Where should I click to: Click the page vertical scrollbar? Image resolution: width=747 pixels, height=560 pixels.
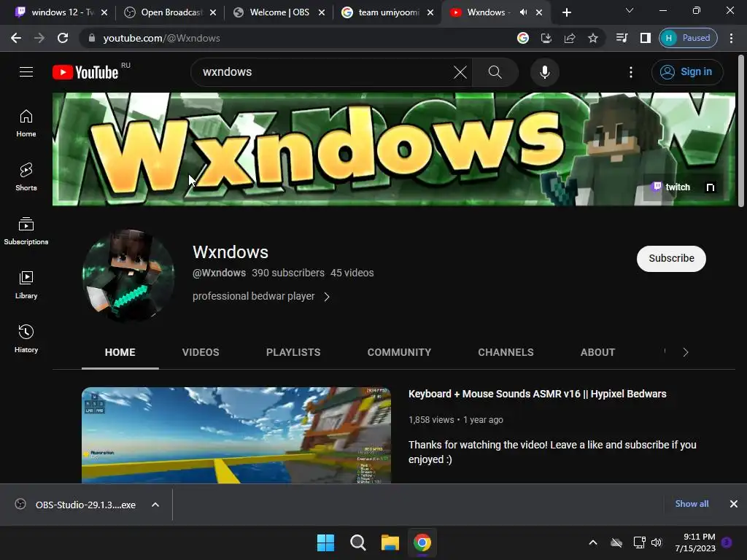741,131
